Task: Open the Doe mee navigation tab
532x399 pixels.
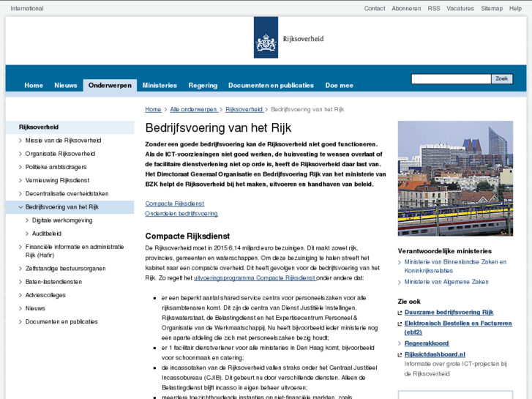Action: coord(340,85)
